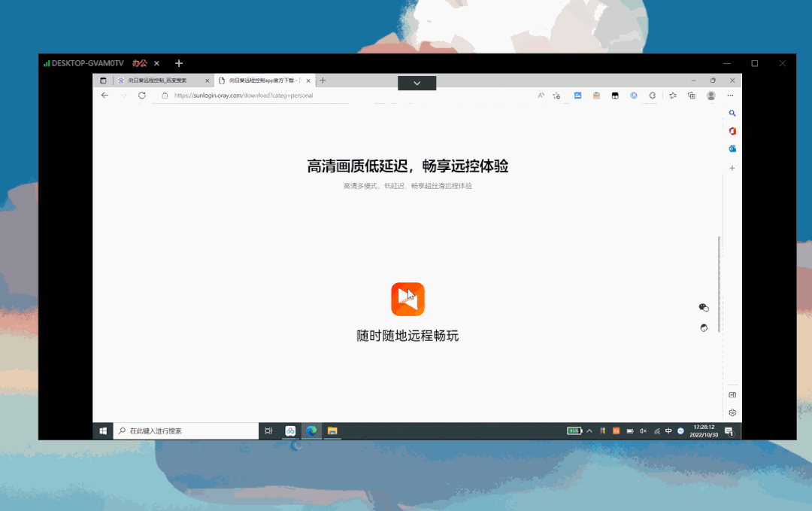Open Edge settings and more ellipsis menu
Image resolution: width=812 pixels, height=511 pixels.
730,96
